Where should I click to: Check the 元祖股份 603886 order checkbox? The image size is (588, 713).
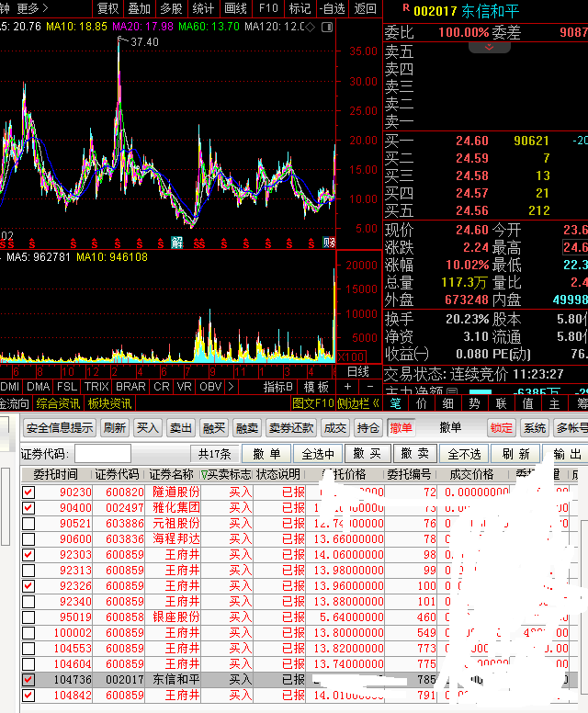point(28,524)
